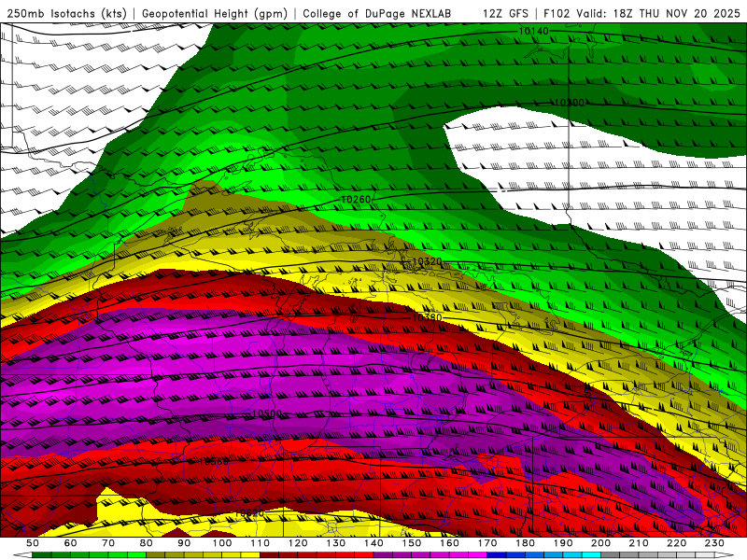Click "Valid: 18Z THU NOV 20 2025" text
Screen dimensions: 747x560
click(658, 13)
